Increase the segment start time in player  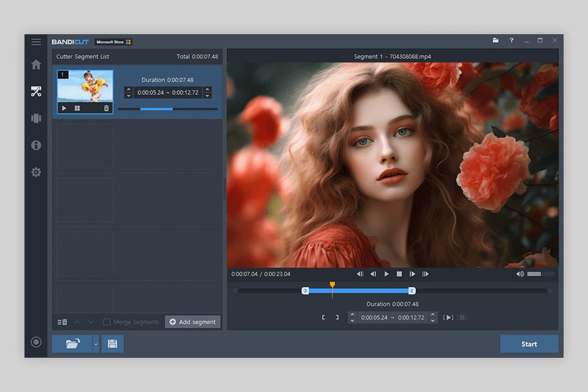click(352, 314)
